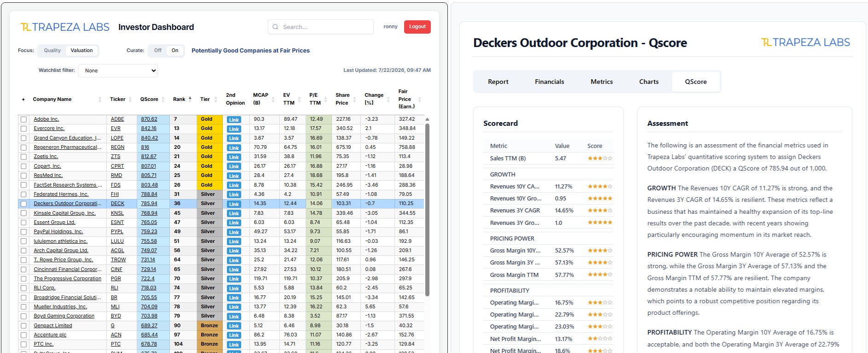This screenshot has height=353, width=868.
Task: Tick the Adobe Inc. checkbox
Action: (x=23, y=119)
